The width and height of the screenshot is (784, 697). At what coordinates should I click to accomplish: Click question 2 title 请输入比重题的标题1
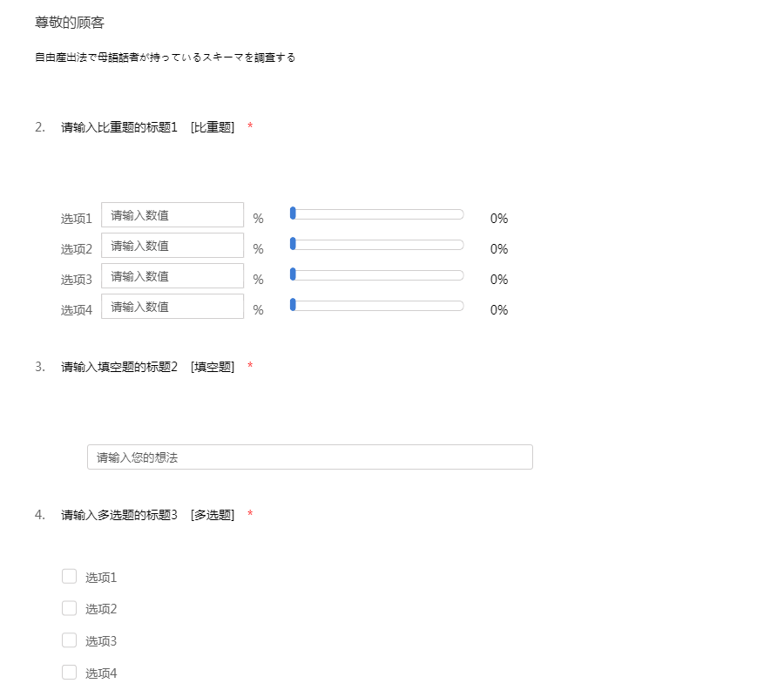[119, 127]
